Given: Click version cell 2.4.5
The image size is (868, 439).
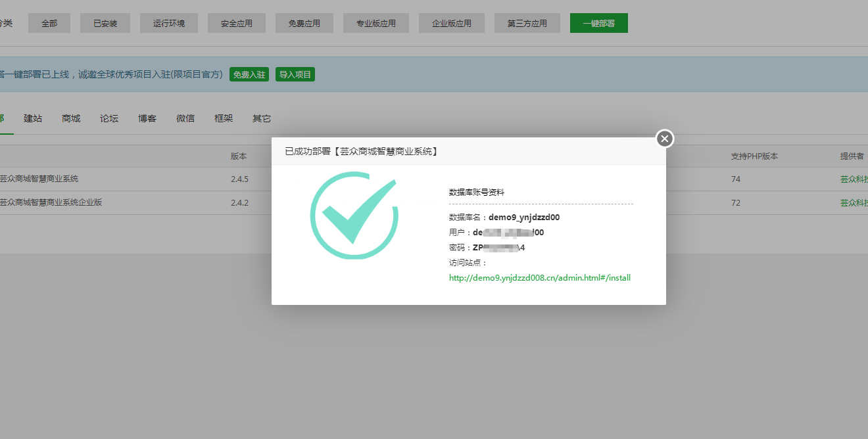Looking at the screenshot, I should tap(239, 179).
